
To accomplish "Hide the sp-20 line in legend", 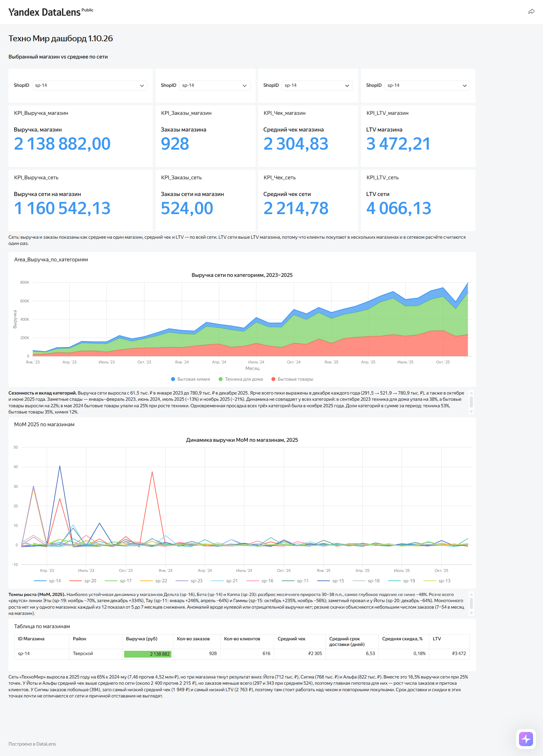I will click(x=83, y=581).
